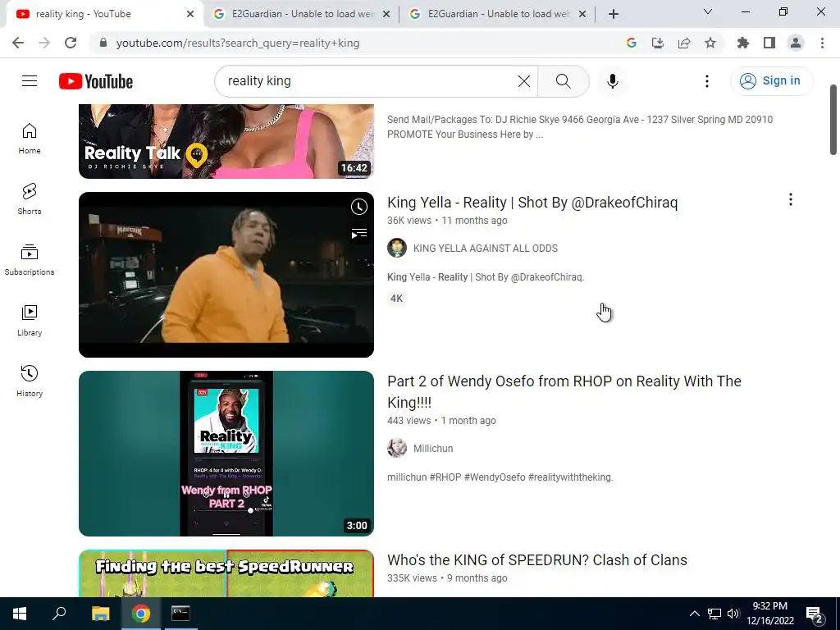Click the address bar URL
The height and width of the screenshot is (630, 840).
(x=238, y=43)
